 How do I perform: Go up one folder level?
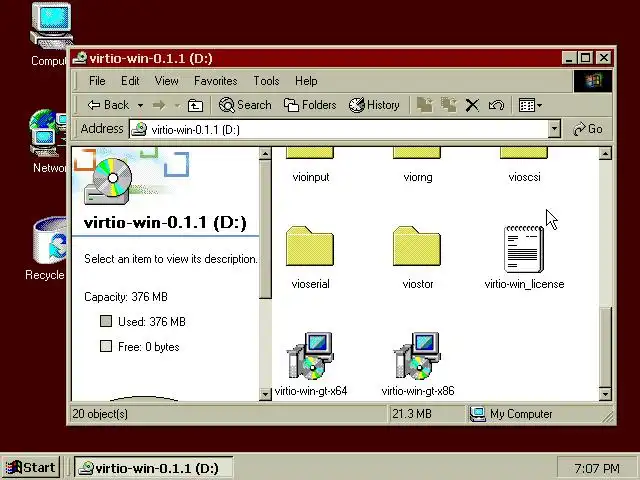[x=195, y=106]
